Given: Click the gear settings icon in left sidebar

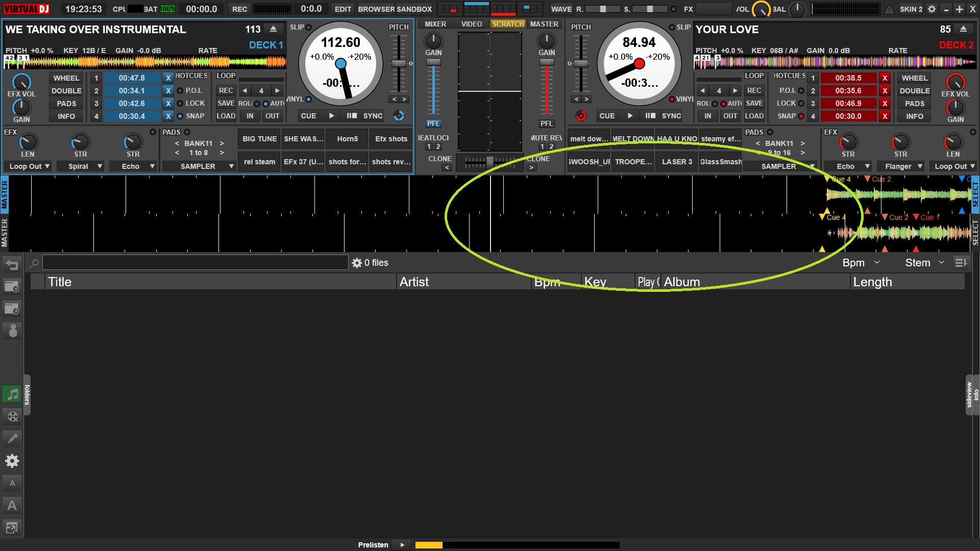Looking at the screenshot, I should pos(12,461).
